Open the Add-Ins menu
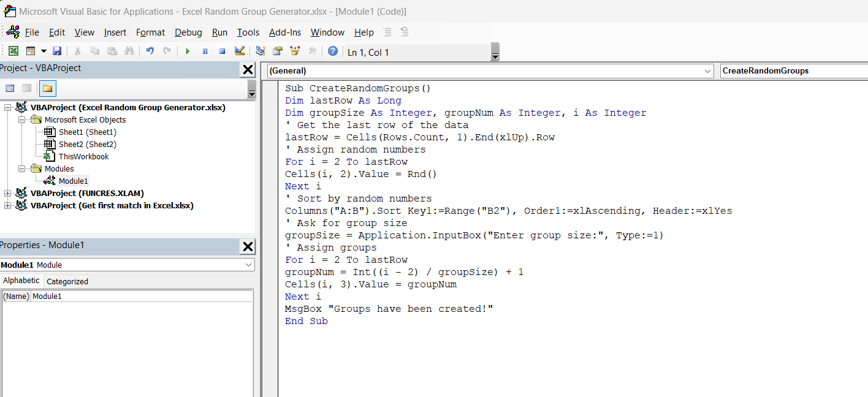This screenshot has height=397, width=868. (285, 32)
